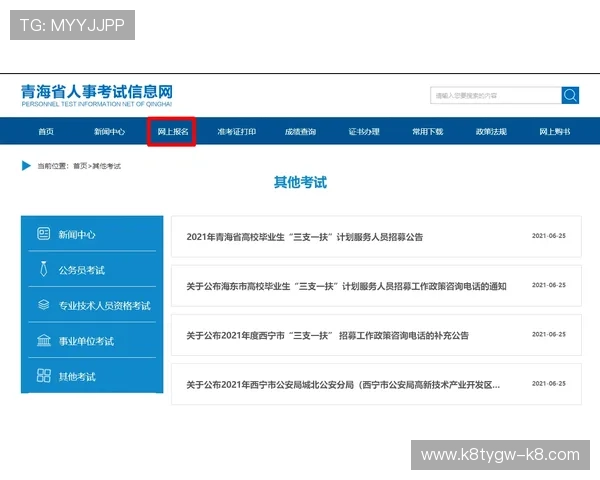
Task: Open 关于公布2021年西宁市公安局城北公安分局 announcement
Action: 343,385
